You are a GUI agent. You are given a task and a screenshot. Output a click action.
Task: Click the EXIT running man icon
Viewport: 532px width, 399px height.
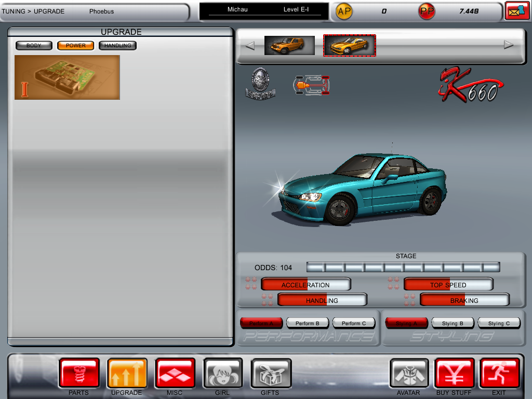tap(499, 373)
